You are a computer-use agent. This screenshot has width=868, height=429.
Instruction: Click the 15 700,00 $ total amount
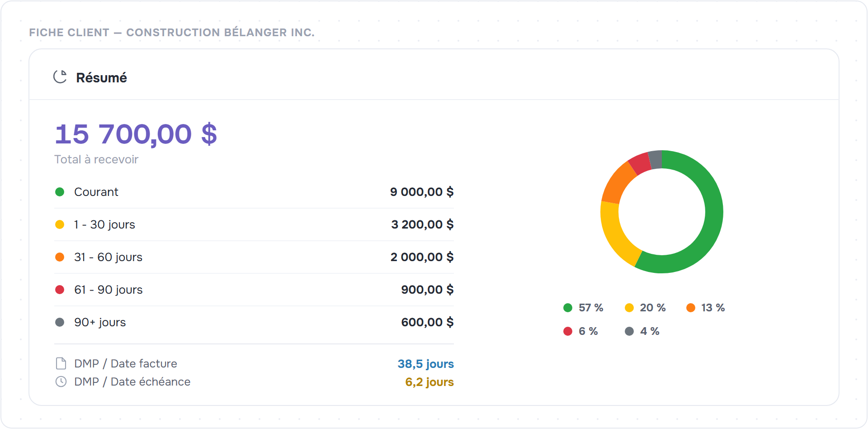(136, 134)
